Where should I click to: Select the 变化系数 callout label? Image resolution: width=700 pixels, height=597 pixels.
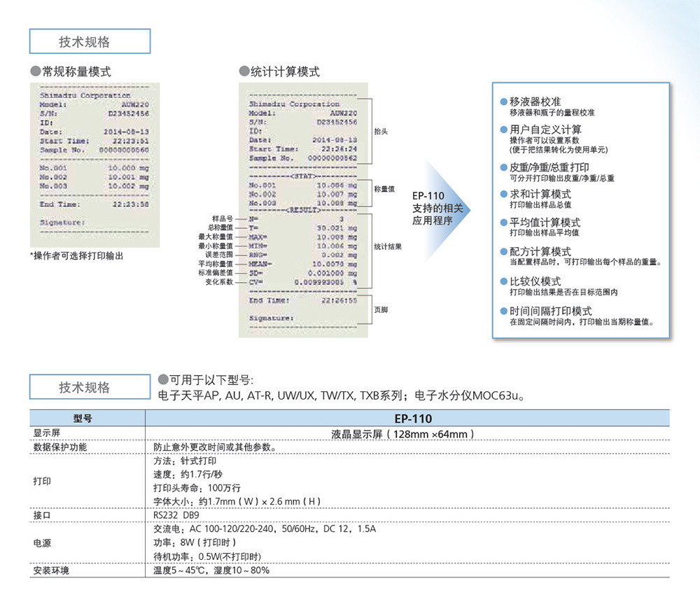pyautogui.click(x=219, y=282)
